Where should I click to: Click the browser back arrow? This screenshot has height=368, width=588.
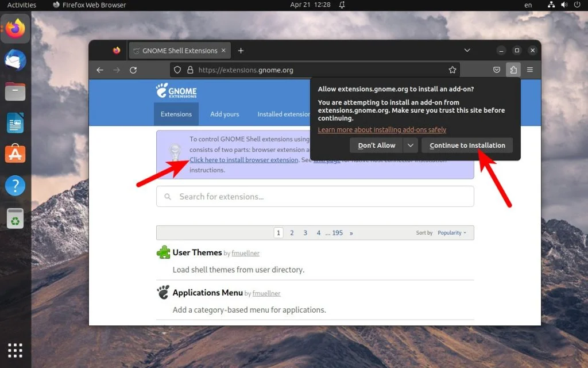100,70
